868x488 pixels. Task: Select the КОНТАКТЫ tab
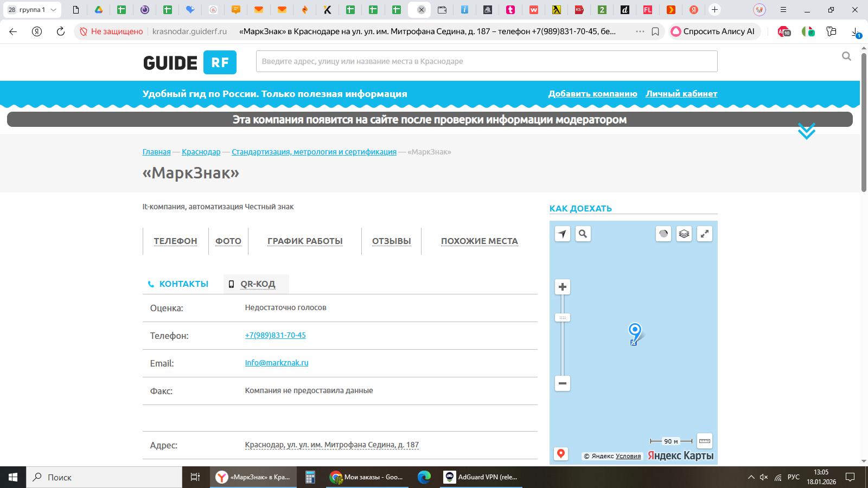[x=178, y=284]
